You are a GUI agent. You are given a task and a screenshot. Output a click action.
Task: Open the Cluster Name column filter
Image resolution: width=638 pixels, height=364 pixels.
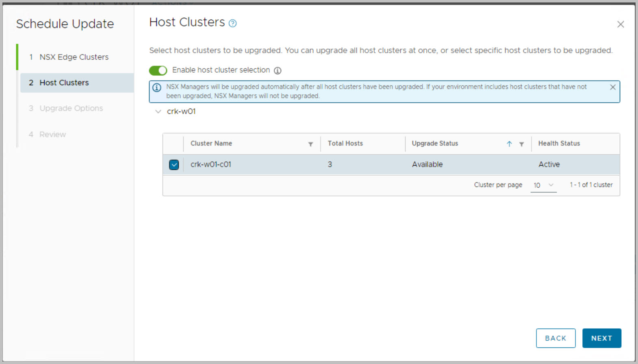[x=310, y=144]
